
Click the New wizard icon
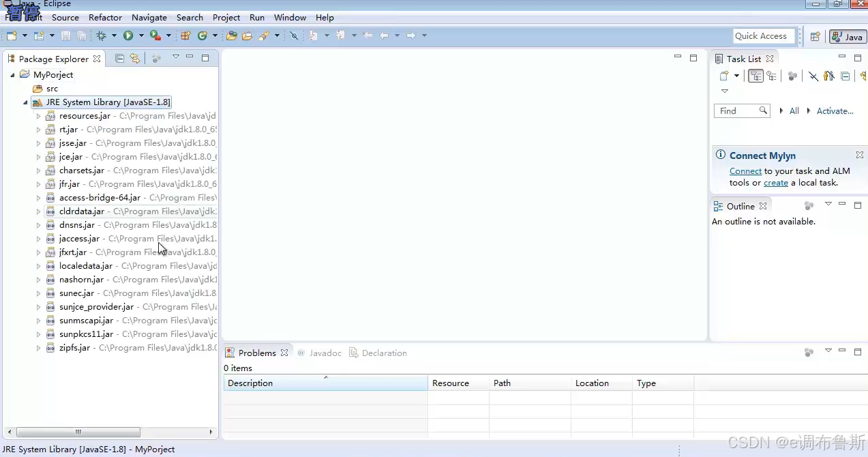pos(12,35)
